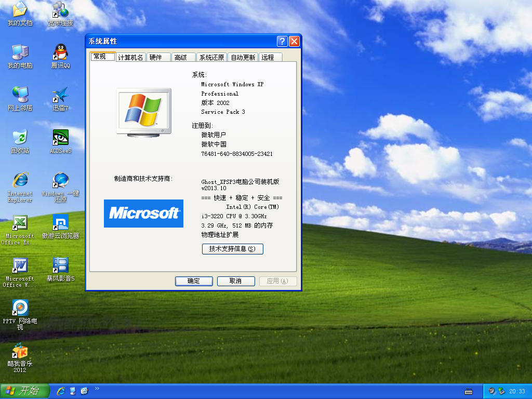The image size is (532, 399).
Task: Click the volume tray icon
Action: [491, 391]
